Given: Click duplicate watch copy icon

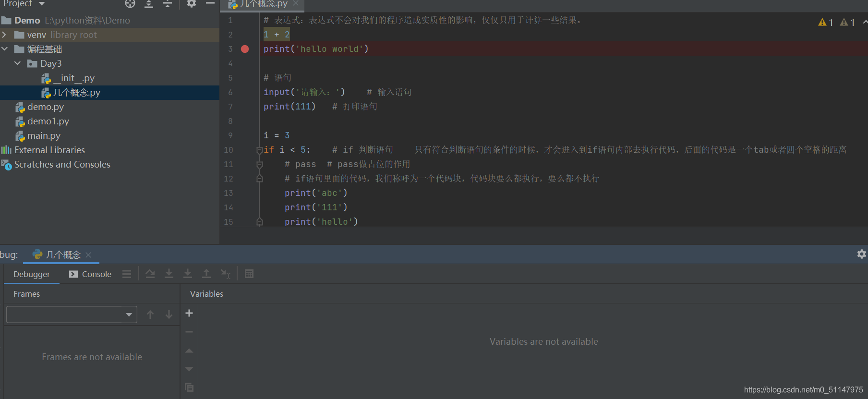Looking at the screenshot, I should click(189, 387).
